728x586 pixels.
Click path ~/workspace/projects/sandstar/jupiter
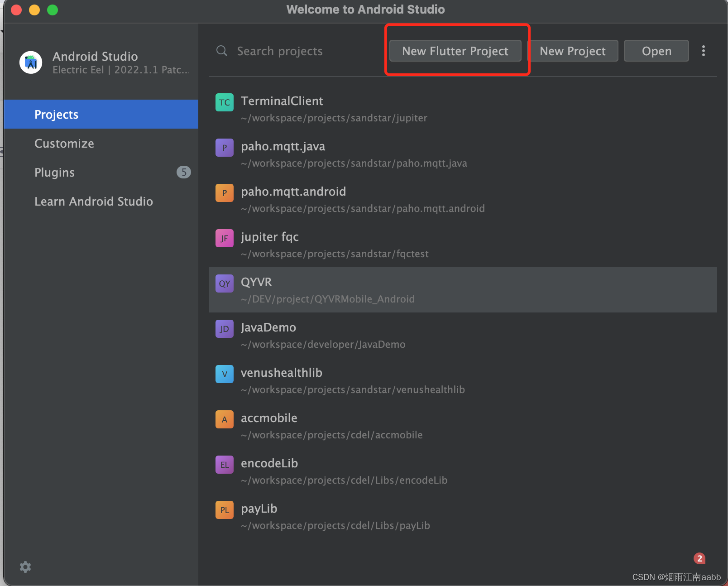pyautogui.click(x=334, y=118)
